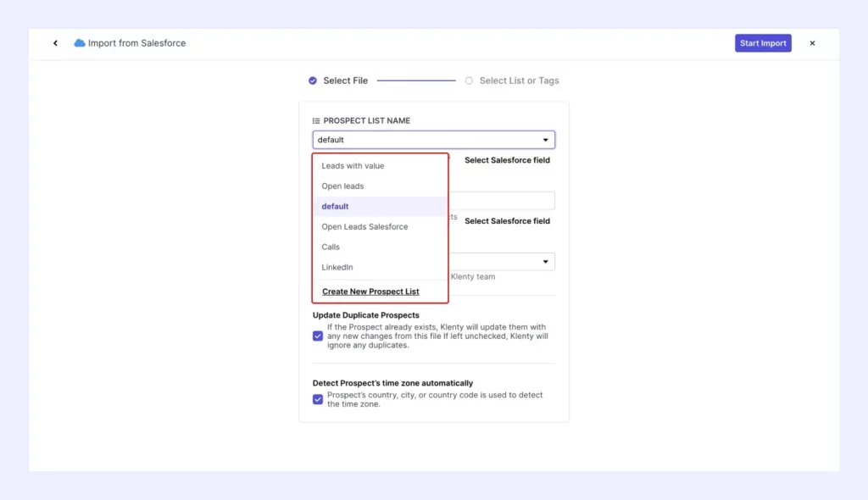Click the input field under Select Salesforce field
Screen dimensions: 868x500
click(x=502, y=201)
